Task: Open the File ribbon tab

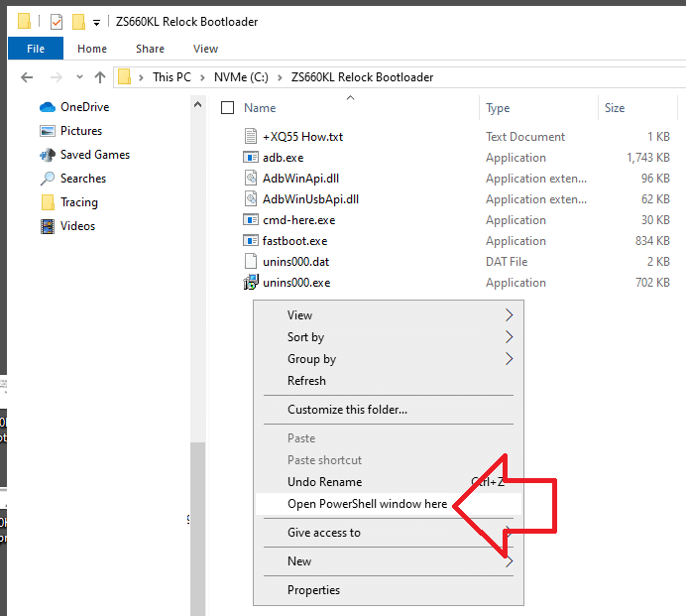Action: click(36, 49)
